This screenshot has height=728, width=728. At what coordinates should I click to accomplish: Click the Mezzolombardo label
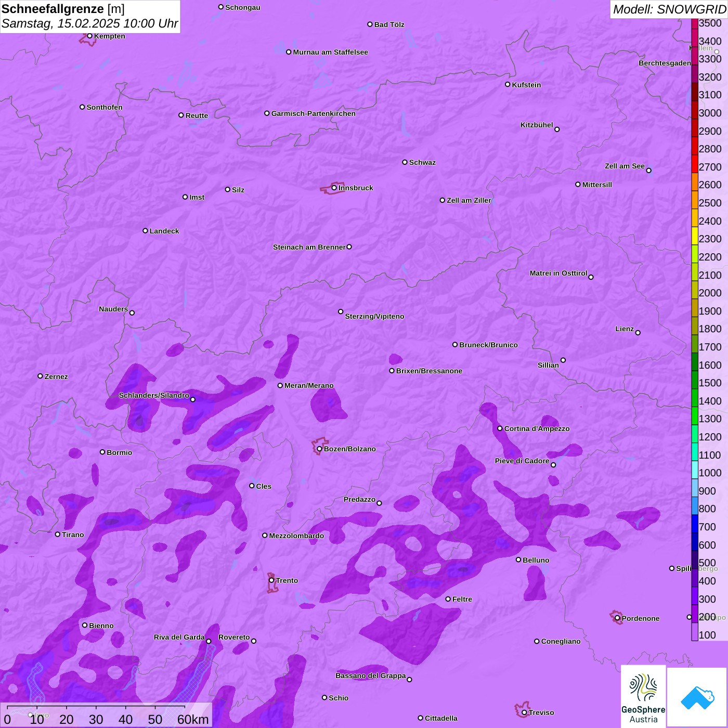[296, 536]
